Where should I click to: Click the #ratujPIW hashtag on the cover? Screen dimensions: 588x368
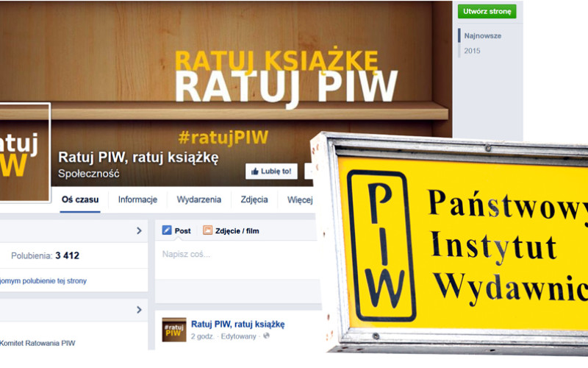coord(223,138)
